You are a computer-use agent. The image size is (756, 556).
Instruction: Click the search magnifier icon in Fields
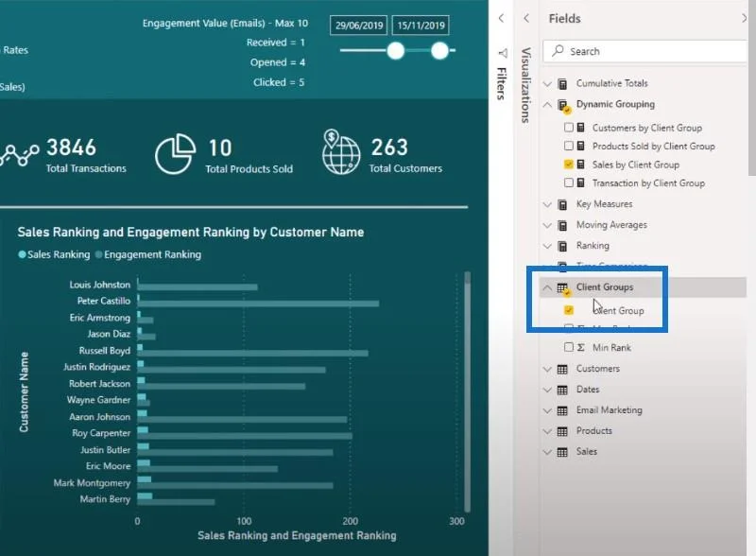tap(558, 50)
